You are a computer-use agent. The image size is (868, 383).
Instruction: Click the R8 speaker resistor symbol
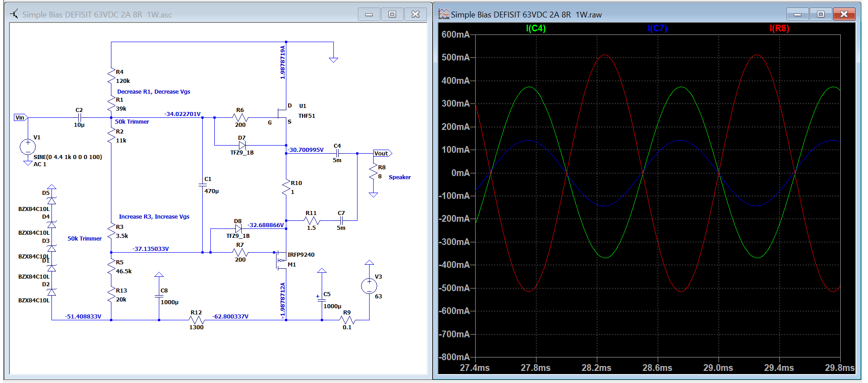373,172
